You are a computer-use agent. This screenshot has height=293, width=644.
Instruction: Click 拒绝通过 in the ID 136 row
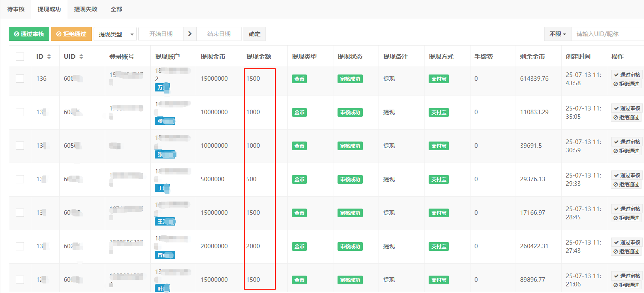(x=626, y=84)
